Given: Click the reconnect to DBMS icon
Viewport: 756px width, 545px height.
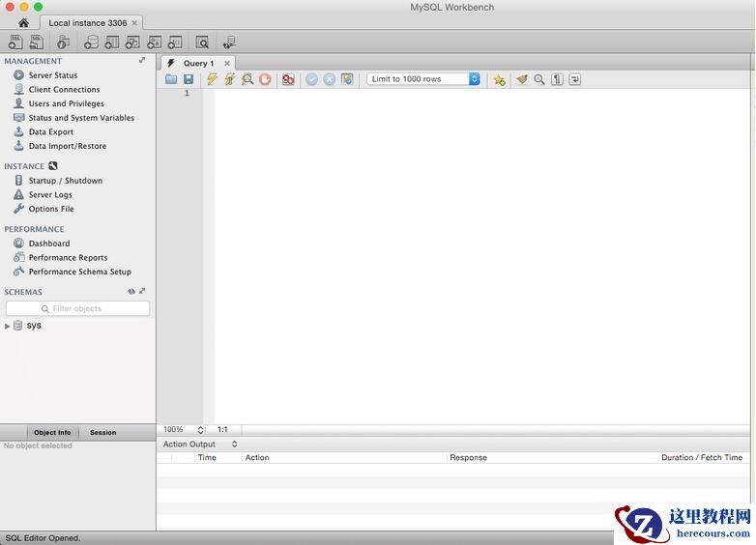Looking at the screenshot, I should (229, 43).
